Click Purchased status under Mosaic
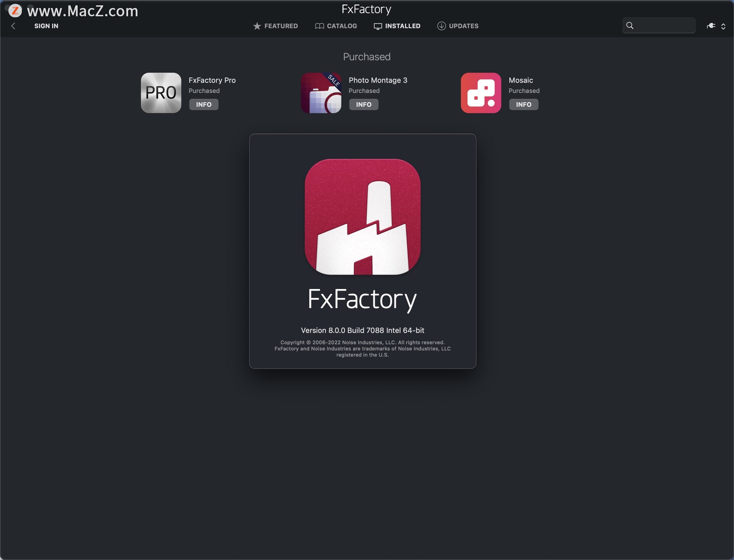Screen dimensions: 734x560 [524, 91]
